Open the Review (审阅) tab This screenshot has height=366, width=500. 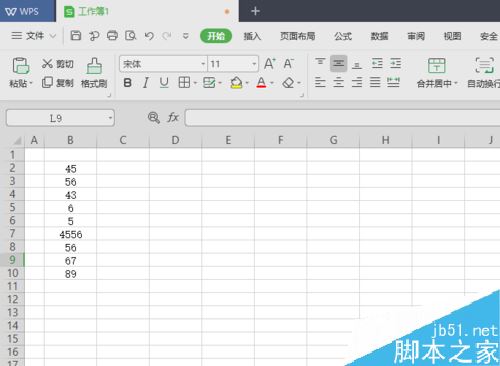pos(416,36)
